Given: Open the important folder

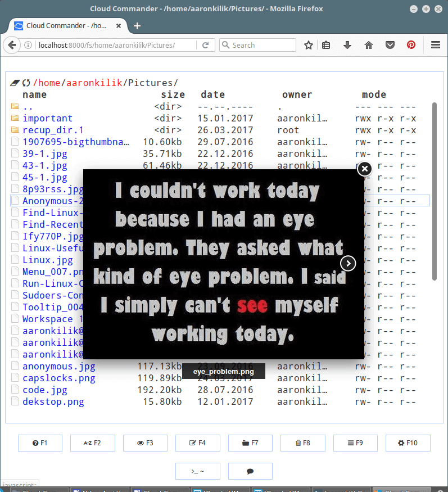Looking at the screenshot, I should 47,118.
